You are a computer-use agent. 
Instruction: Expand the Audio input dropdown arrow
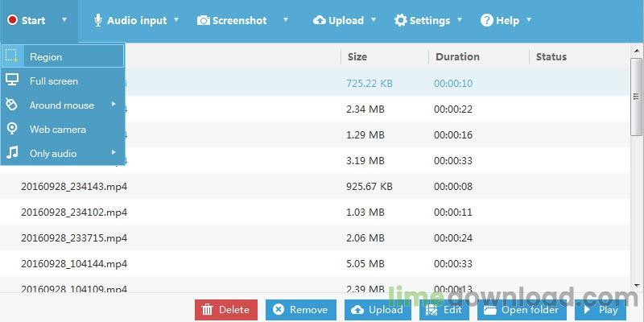click(176, 21)
